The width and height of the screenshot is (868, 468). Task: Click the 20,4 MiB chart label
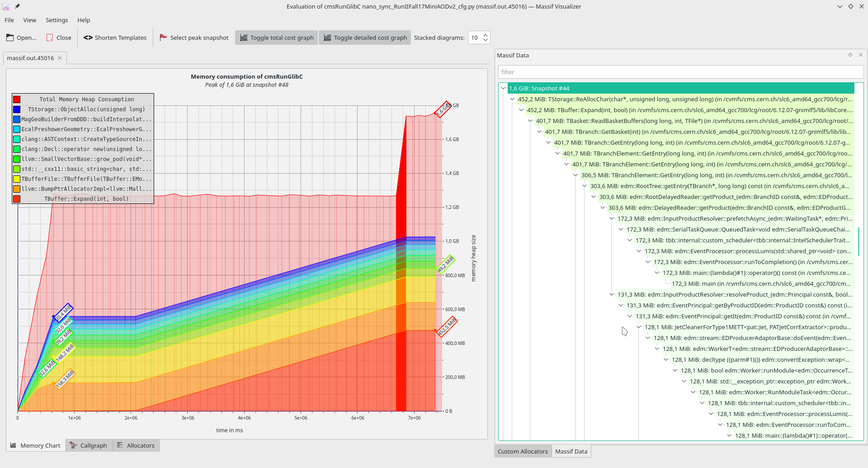tap(63, 312)
